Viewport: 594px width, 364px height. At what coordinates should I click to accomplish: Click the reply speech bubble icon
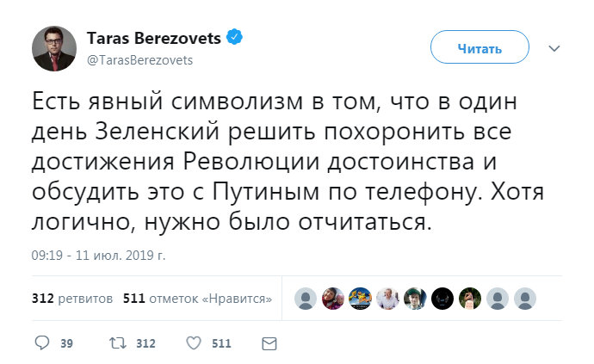pos(42,343)
